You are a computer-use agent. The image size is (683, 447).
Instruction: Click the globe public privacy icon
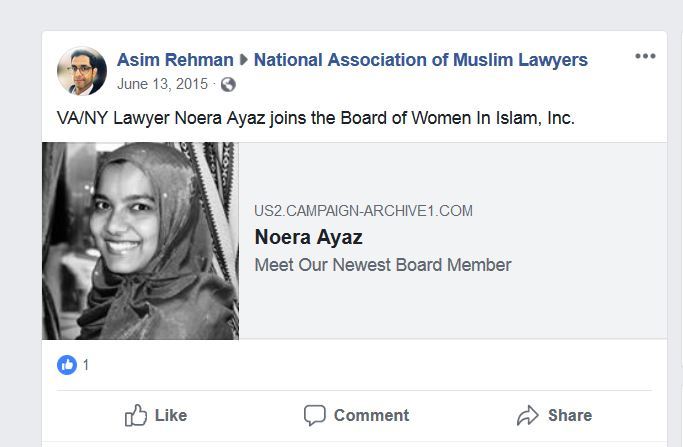point(228,84)
